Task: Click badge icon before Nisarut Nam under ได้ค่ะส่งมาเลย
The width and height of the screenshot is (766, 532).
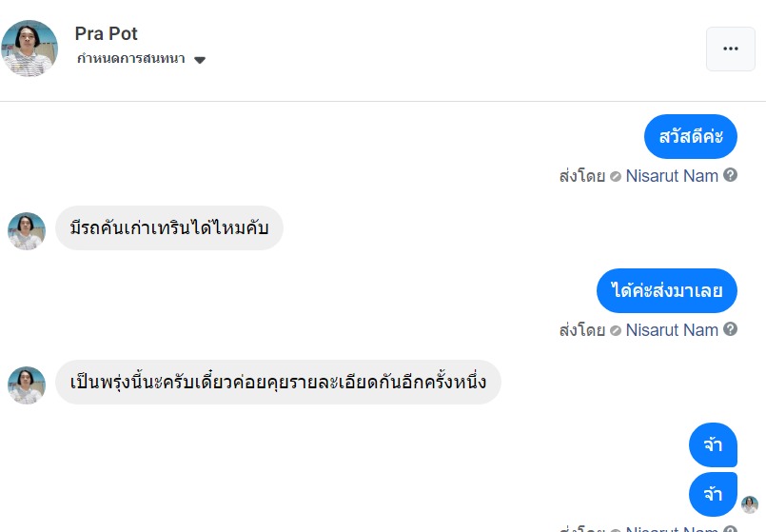Action: pos(616,330)
